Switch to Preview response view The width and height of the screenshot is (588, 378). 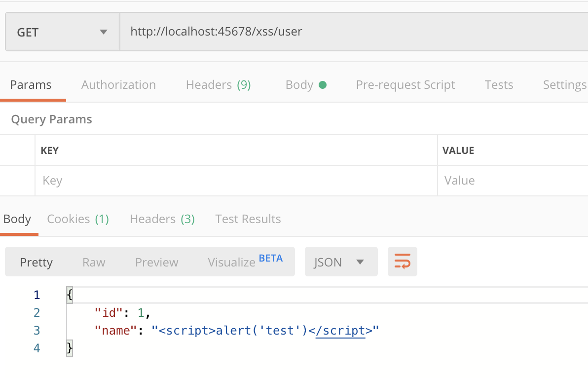click(x=156, y=262)
